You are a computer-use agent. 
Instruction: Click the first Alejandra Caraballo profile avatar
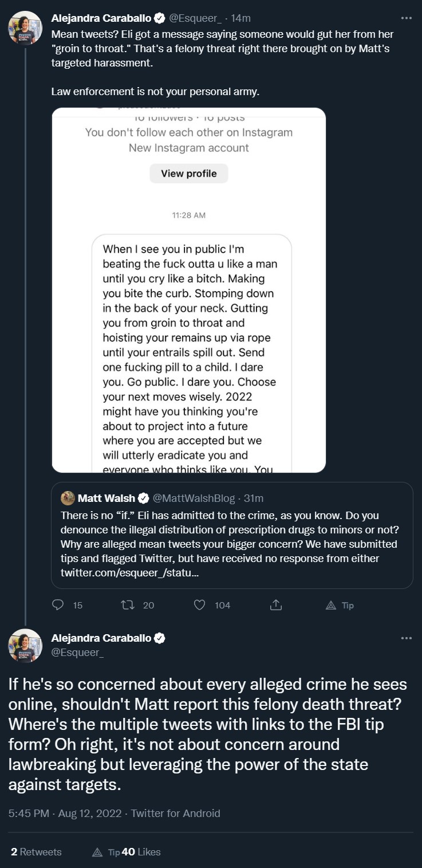(x=25, y=28)
